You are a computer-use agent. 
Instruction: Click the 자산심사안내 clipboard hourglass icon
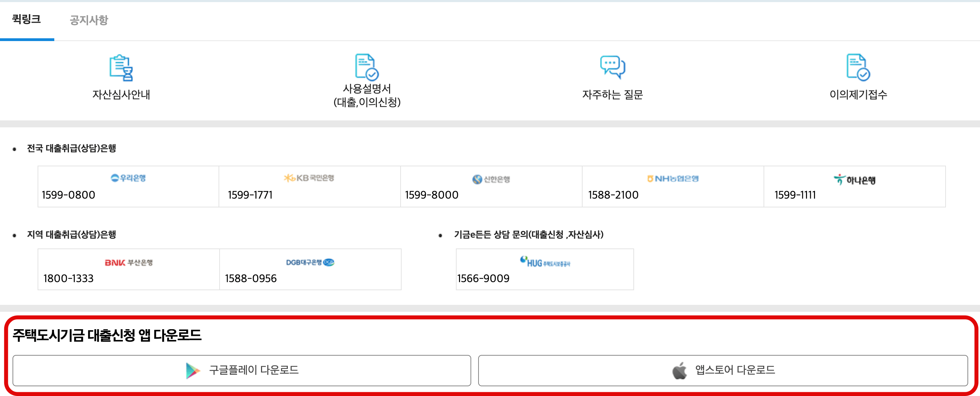point(121,68)
